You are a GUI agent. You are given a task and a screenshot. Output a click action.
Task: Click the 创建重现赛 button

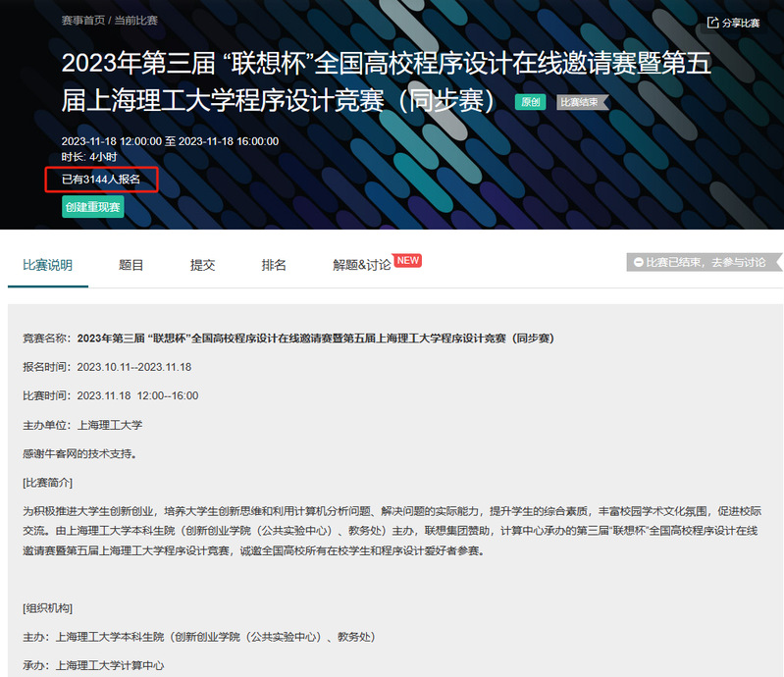point(93,207)
